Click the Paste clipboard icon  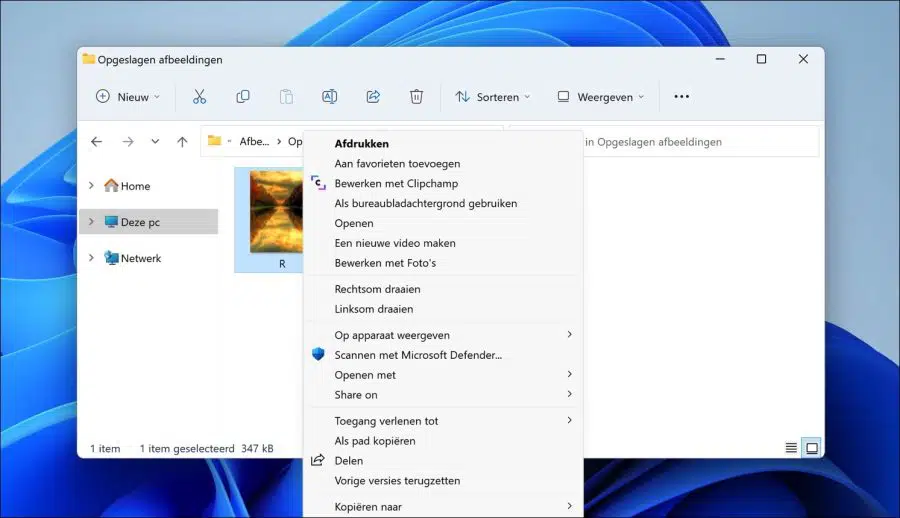click(x=286, y=96)
